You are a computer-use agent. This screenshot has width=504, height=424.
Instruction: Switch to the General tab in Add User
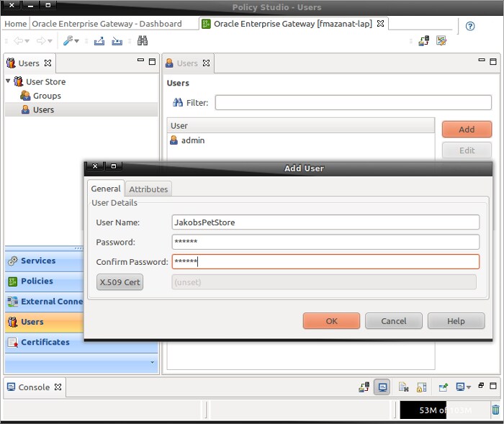[x=106, y=189]
